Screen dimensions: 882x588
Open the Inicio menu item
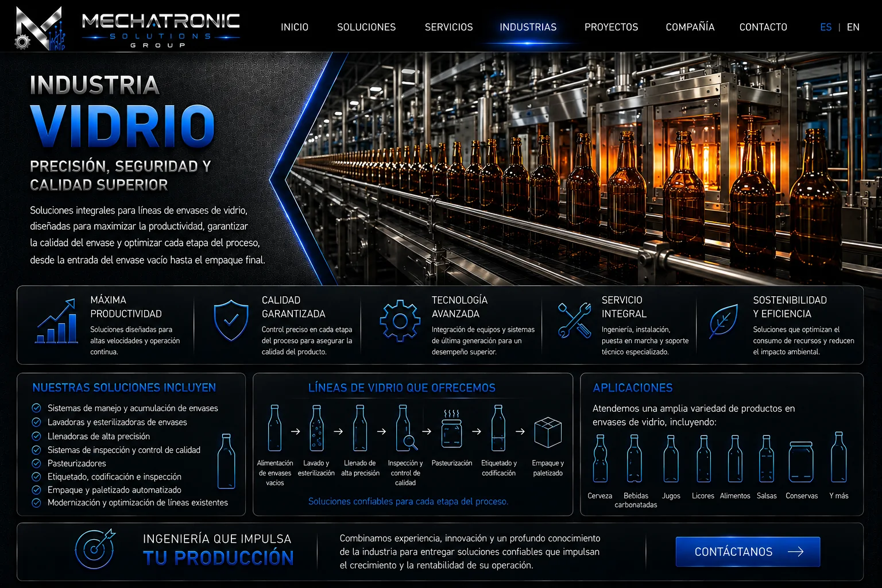(295, 27)
